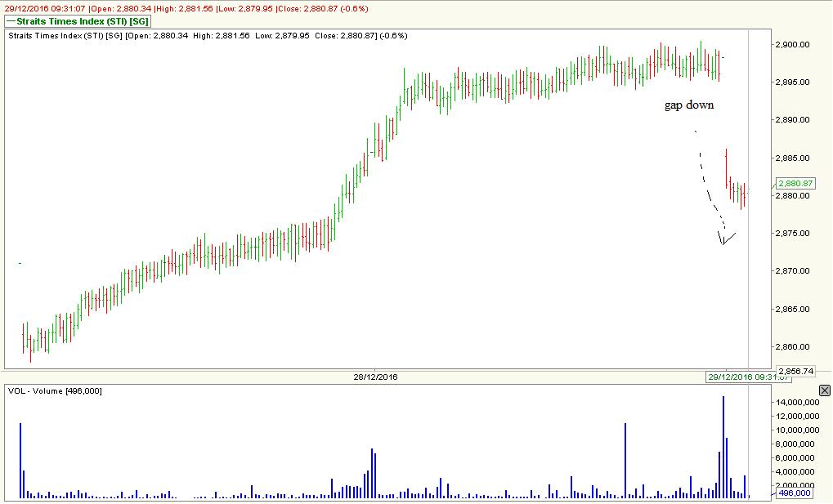Screen dimensions: 833x504
Task: Click the 2,895.00 price axis label
Action: (x=793, y=83)
